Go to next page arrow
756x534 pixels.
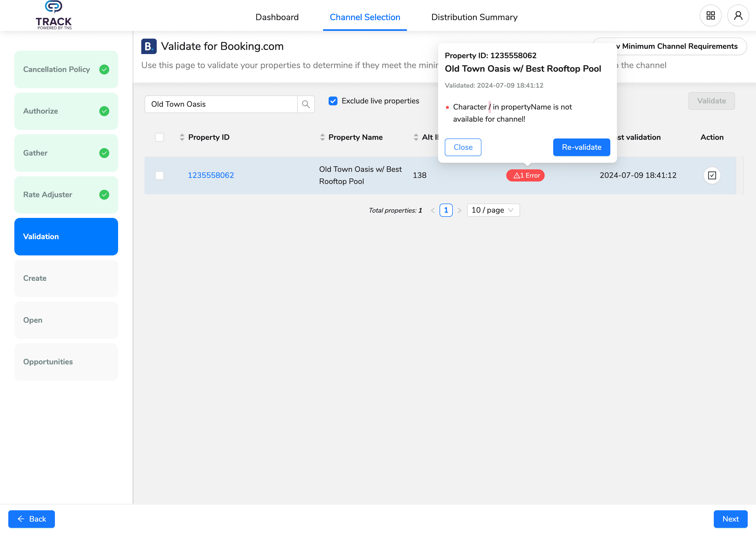click(459, 210)
